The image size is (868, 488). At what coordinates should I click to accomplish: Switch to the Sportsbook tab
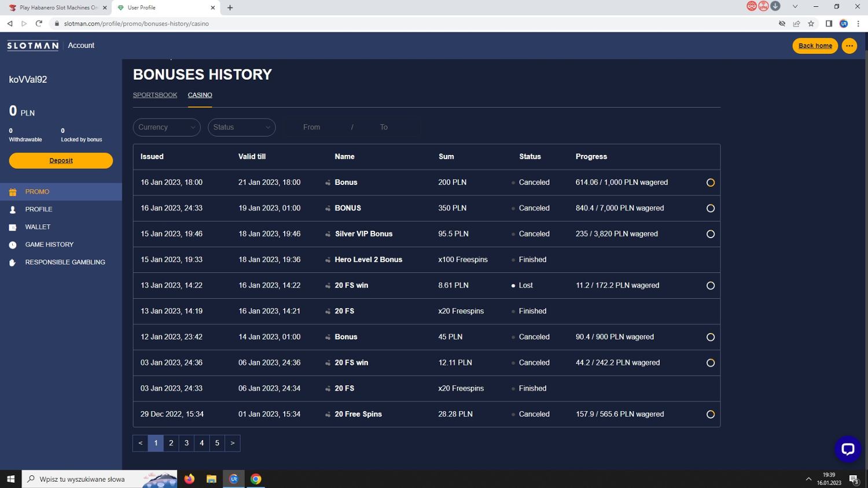pyautogui.click(x=155, y=95)
